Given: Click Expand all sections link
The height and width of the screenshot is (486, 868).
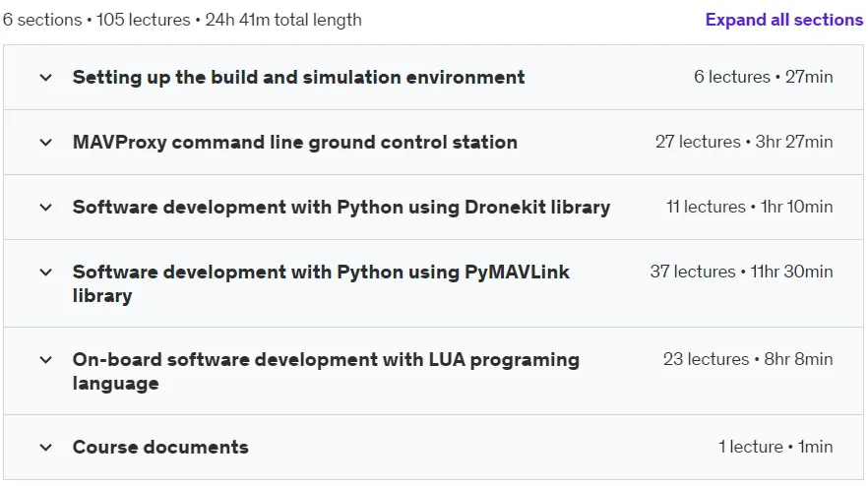Looking at the screenshot, I should pyautogui.click(x=783, y=20).
